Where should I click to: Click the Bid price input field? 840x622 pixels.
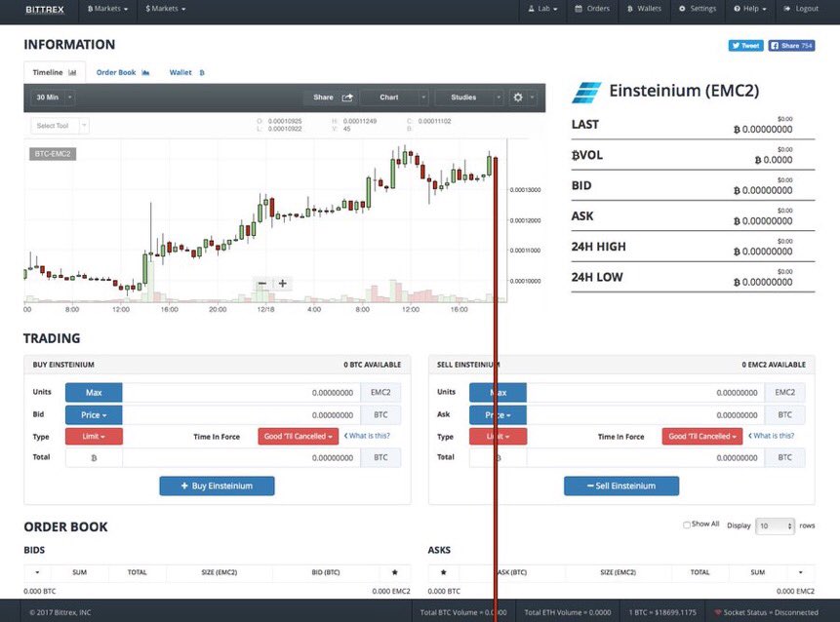(x=241, y=415)
